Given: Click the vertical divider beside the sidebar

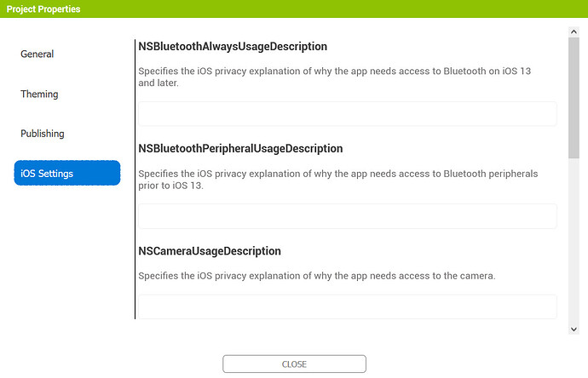Looking at the screenshot, I should click(x=135, y=179).
